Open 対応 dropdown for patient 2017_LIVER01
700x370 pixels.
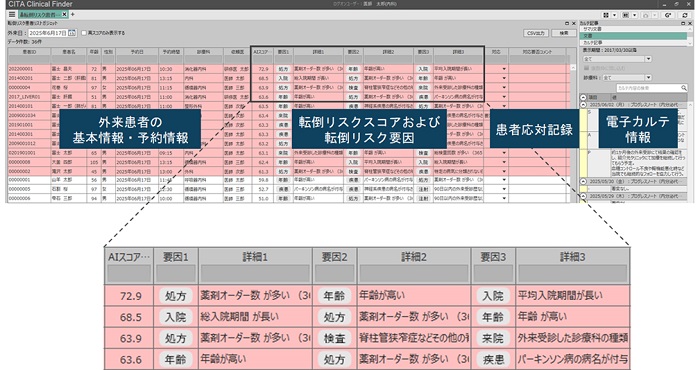click(504, 97)
